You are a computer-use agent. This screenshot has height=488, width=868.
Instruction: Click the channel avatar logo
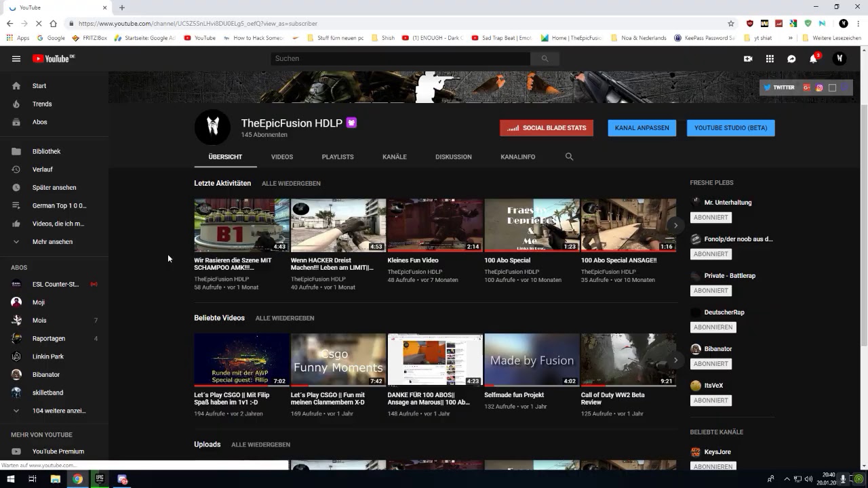pyautogui.click(x=212, y=126)
